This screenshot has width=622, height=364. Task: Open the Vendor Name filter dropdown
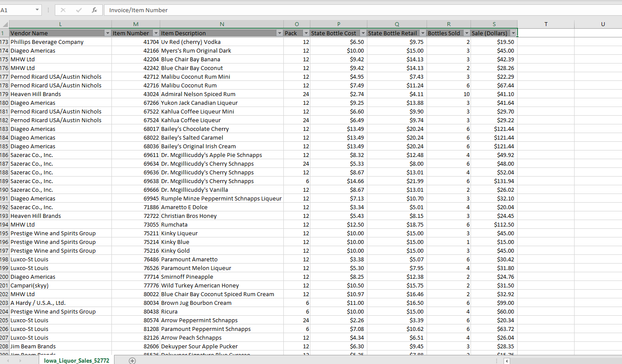(108, 33)
